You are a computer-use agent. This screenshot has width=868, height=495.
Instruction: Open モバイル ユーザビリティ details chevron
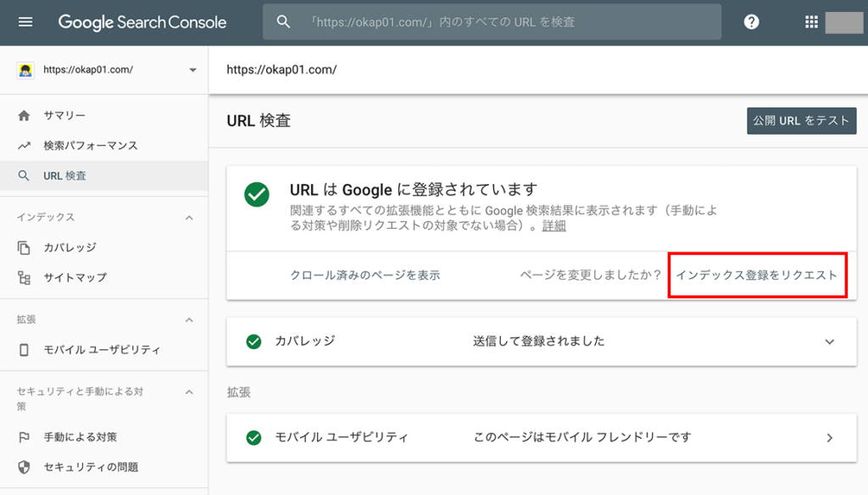point(829,438)
